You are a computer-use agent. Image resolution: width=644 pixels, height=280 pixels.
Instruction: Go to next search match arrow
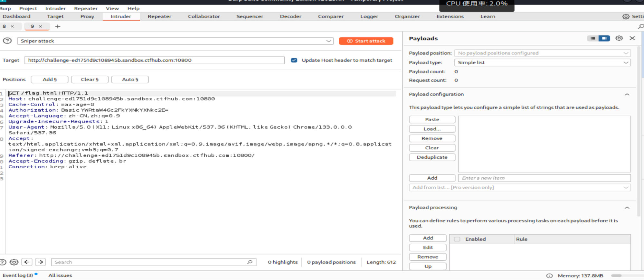40,262
